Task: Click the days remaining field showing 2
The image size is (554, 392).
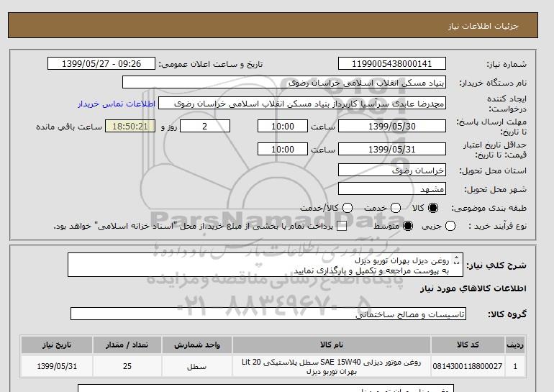Action: [x=205, y=126]
